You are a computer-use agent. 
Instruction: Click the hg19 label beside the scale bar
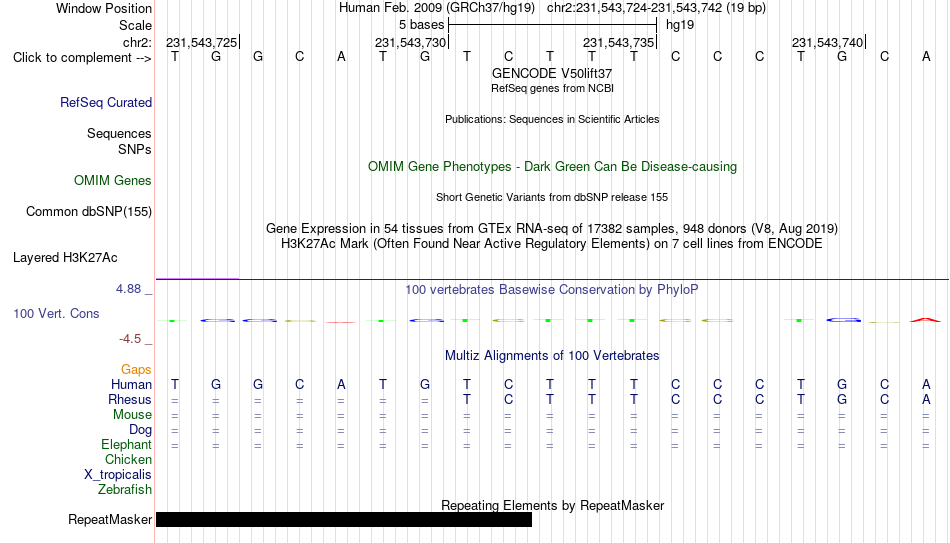680,25
